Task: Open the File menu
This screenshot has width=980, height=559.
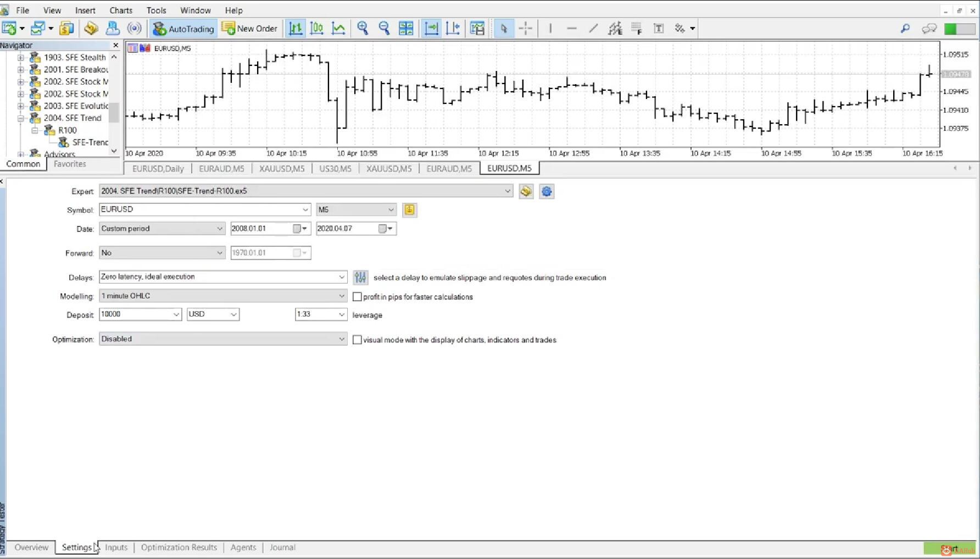Action: [23, 10]
